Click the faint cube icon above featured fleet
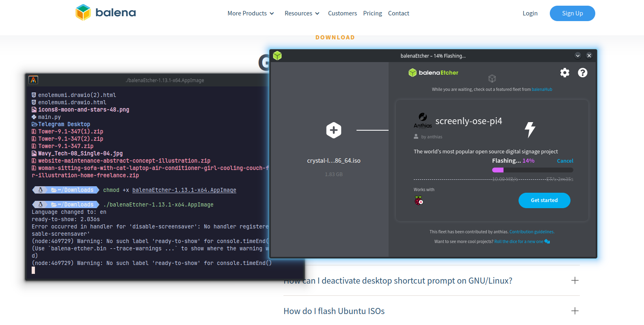 (x=492, y=79)
